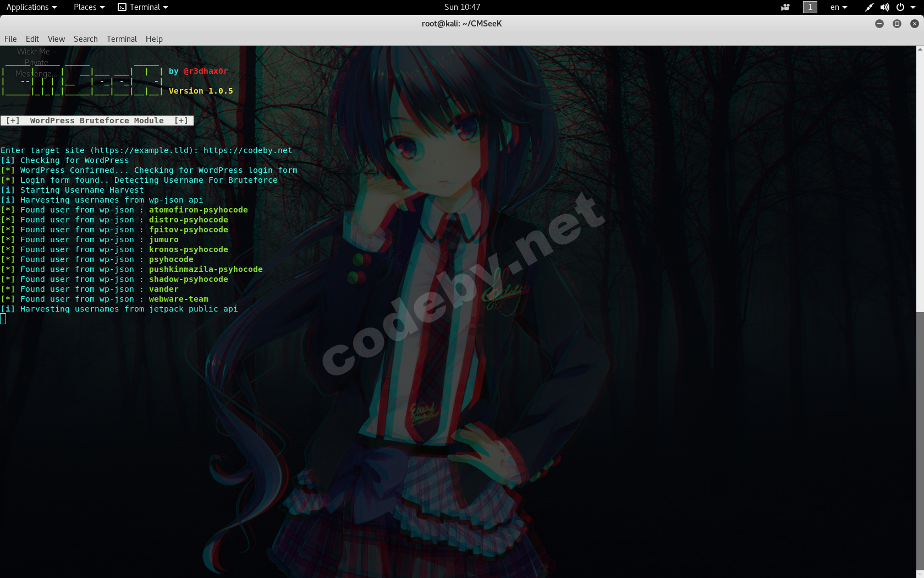Open the Places menu in the top bar
This screenshot has width=924, height=578.
coord(89,7)
